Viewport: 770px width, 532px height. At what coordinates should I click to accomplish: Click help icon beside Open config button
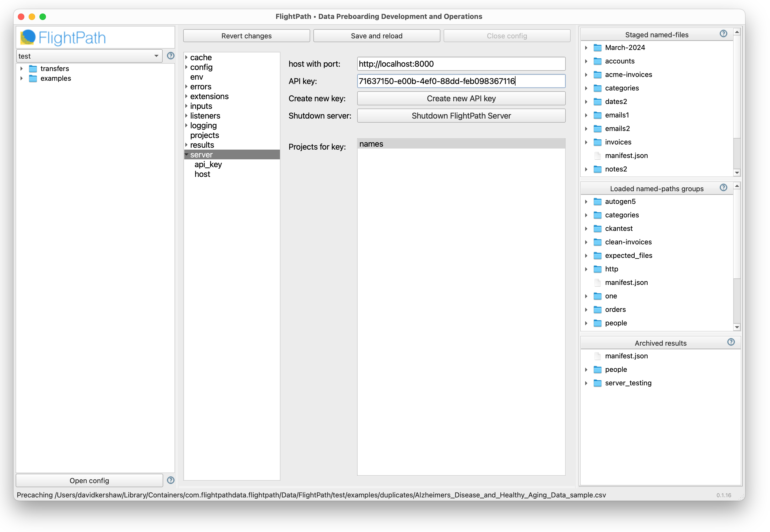(170, 480)
